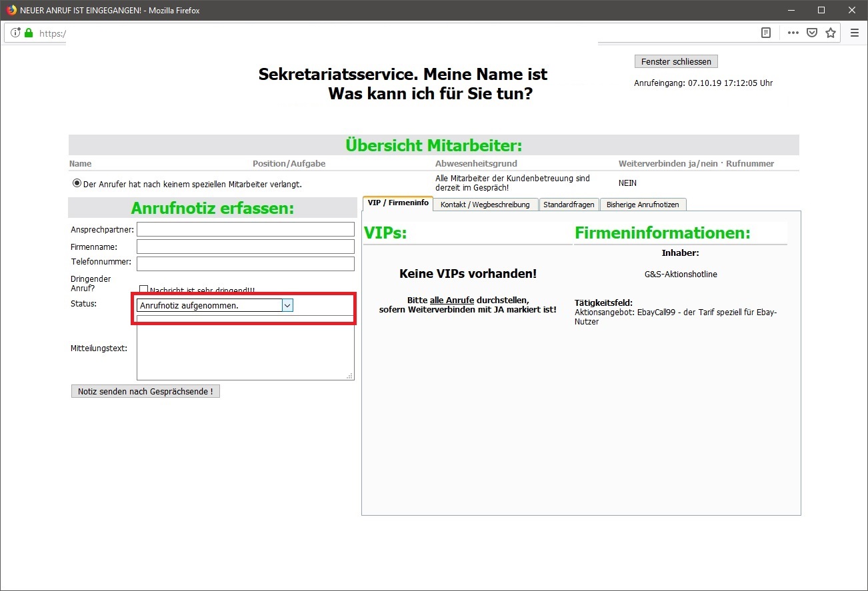This screenshot has height=591, width=868.
Task: Click the 'Aktionsangebot: EbayCall99' description text
Action: (x=676, y=316)
